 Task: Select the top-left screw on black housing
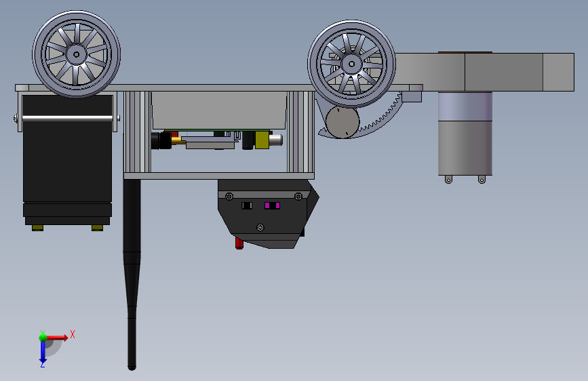pyautogui.click(x=229, y=197)
